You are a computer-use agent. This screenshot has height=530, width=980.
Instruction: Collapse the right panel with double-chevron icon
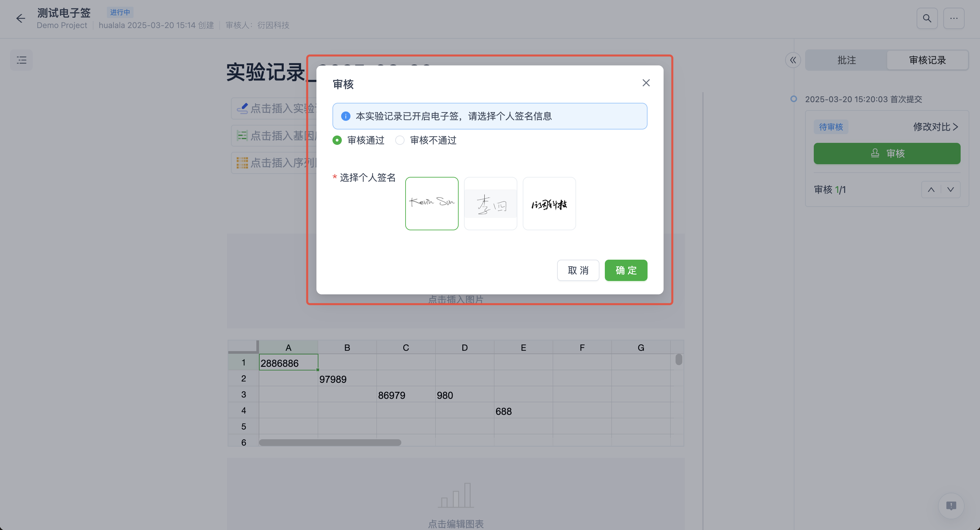(793, 60)
